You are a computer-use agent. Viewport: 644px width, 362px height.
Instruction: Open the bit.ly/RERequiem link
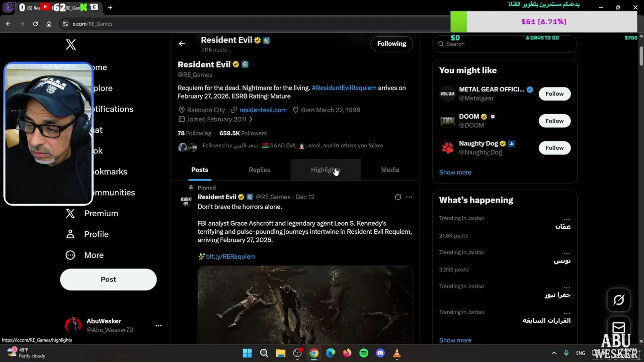[230, 256]
